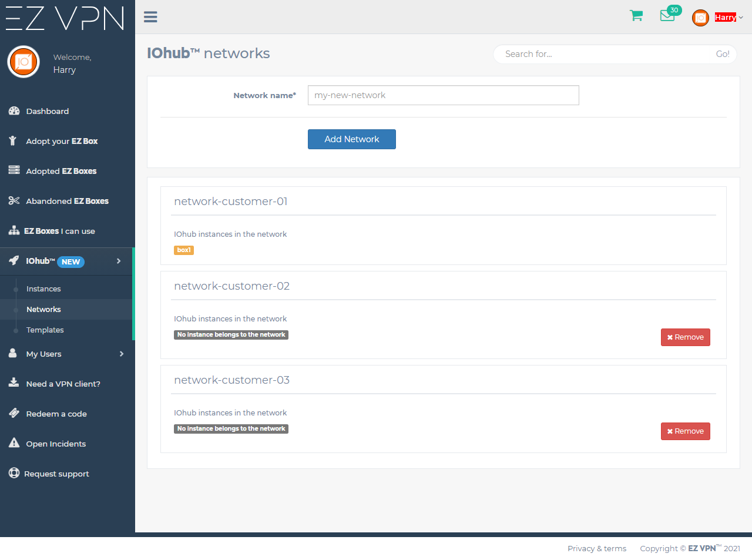Viewport: 752px width, 560px height.
Task: Go to Abandoned EZ Boxes
Action: pyautogui.click(x=68, y=201)
